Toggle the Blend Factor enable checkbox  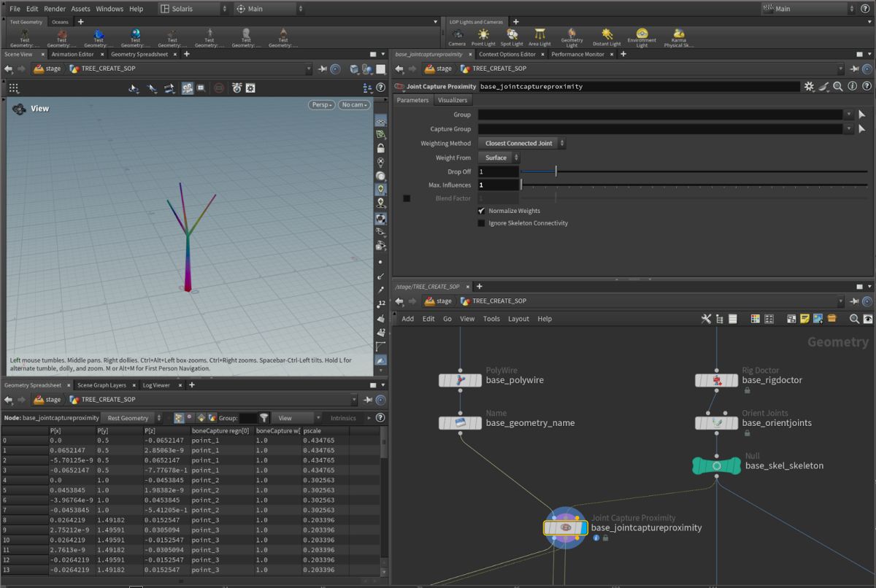(407, 198)
